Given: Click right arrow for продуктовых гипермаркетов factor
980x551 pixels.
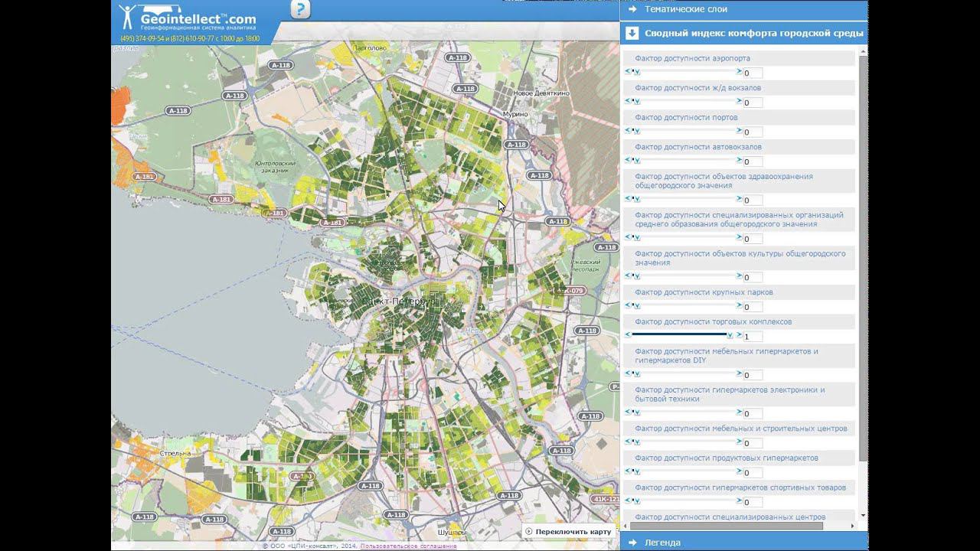Looking at the screenshot, I should 739,471.
